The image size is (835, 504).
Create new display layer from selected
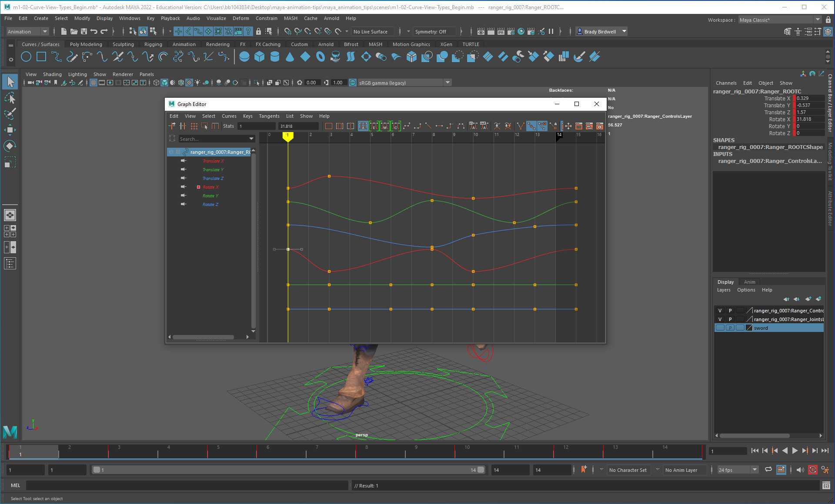click(x=818, y=299)
